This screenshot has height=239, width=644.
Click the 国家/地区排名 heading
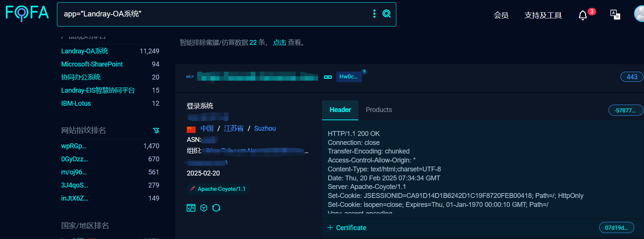tap(85, 226)
